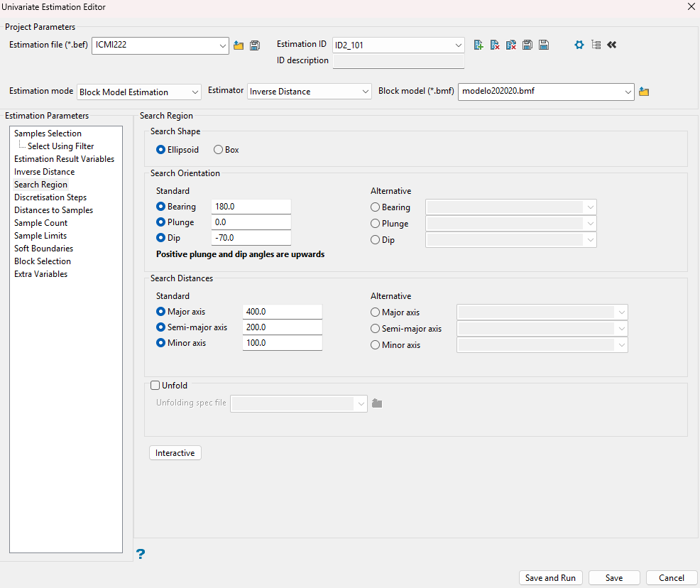The width and height of the screenshot is (700, 588).
Task: Click the multi-disk save all icon
Action: [x=527, y=45]
